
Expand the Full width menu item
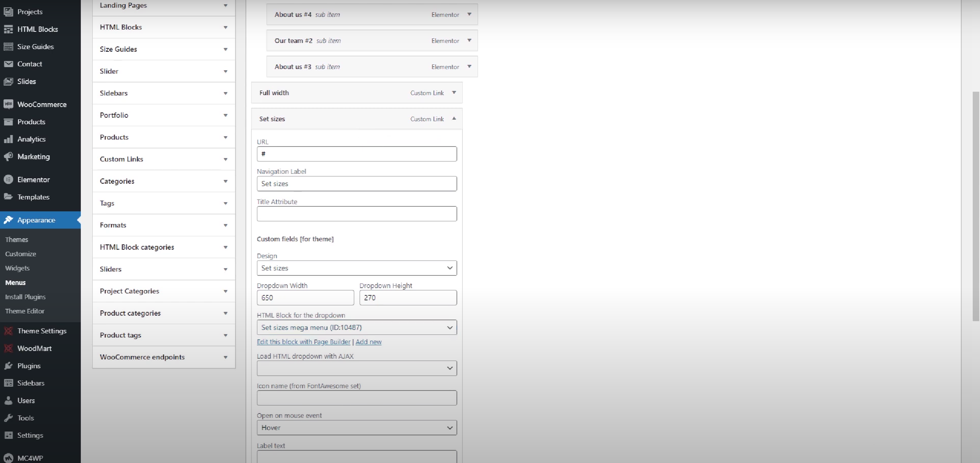pyautogui.click(x=454, y=92)
